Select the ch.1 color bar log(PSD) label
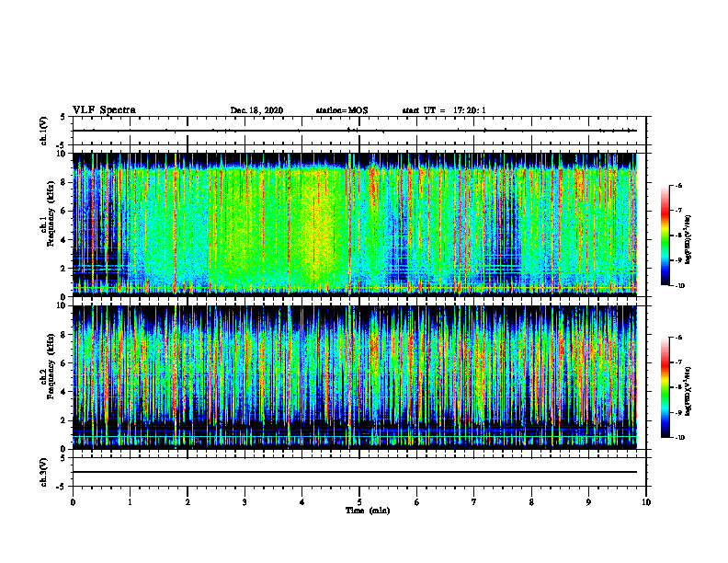The width and height of the screenshot is (728, 563). (x=688, y=240)
